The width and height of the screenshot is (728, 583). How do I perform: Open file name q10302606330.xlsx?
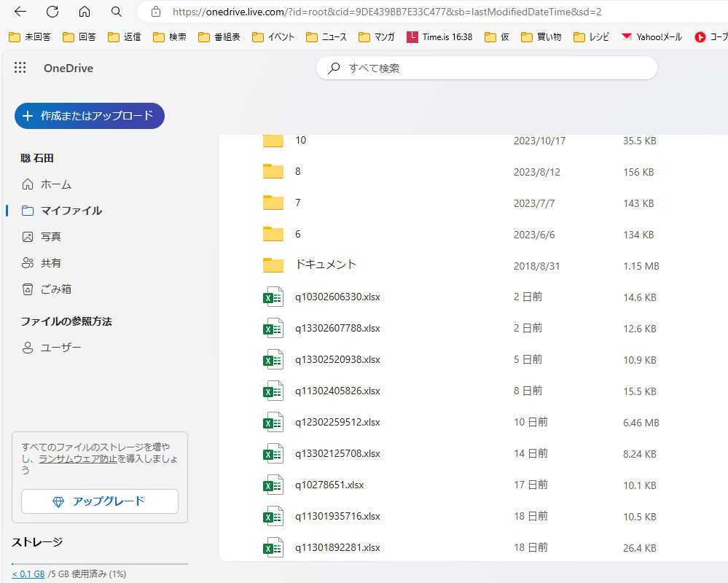click(x=337, y=297)
